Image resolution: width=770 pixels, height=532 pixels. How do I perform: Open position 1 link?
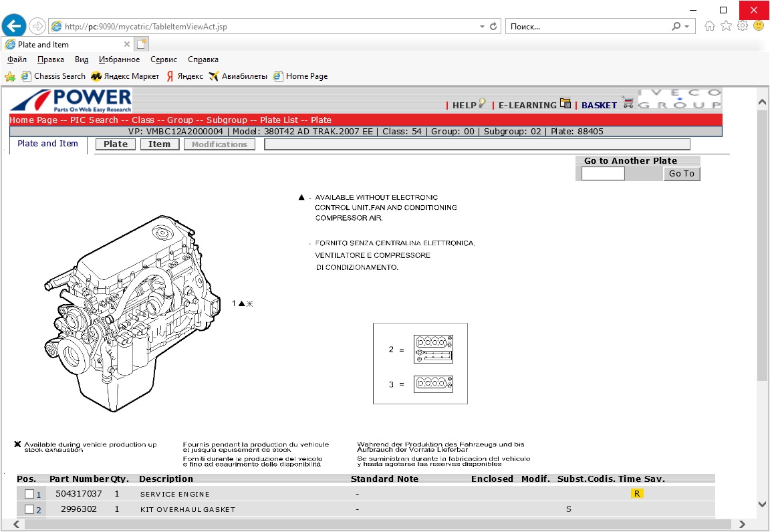coord(39,495)
